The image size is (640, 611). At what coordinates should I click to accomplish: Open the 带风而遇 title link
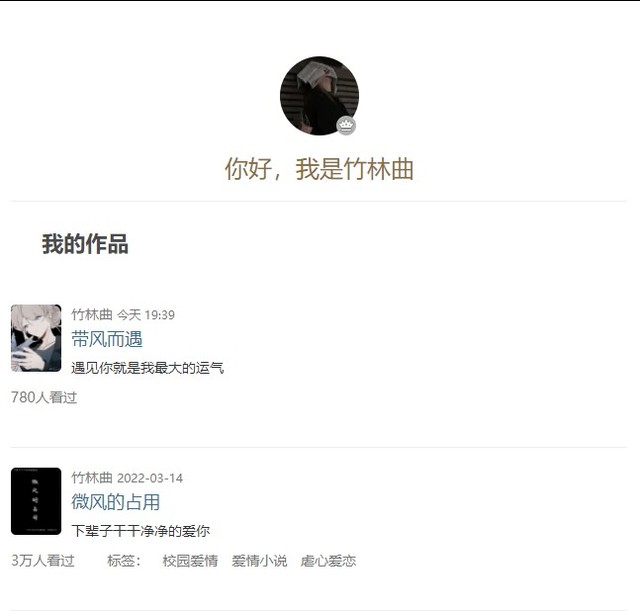point(107,339)
